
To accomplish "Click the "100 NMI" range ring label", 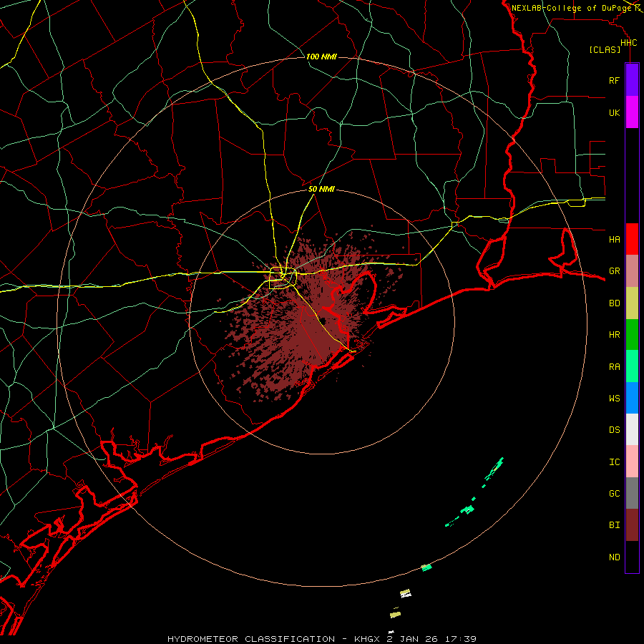I will tap(321, 57).
